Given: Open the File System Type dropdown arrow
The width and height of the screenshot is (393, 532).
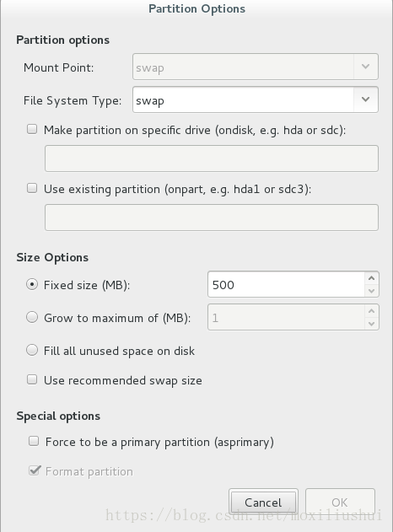Looking at the screenshot, I should 365,99.
